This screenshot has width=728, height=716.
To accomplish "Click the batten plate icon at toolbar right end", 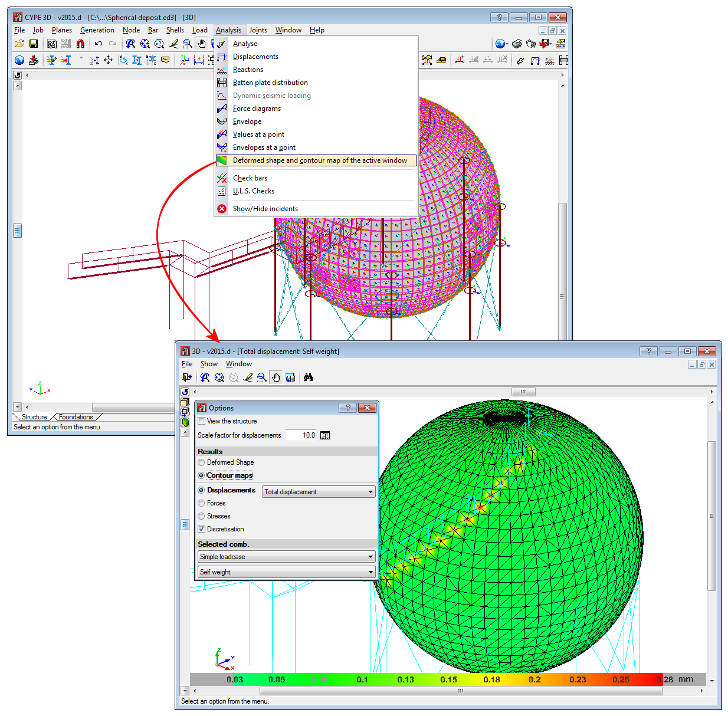I will tap(563, 60).
